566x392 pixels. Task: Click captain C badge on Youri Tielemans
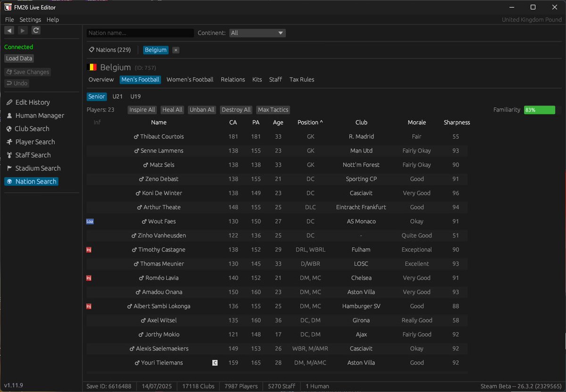point(215,363)
